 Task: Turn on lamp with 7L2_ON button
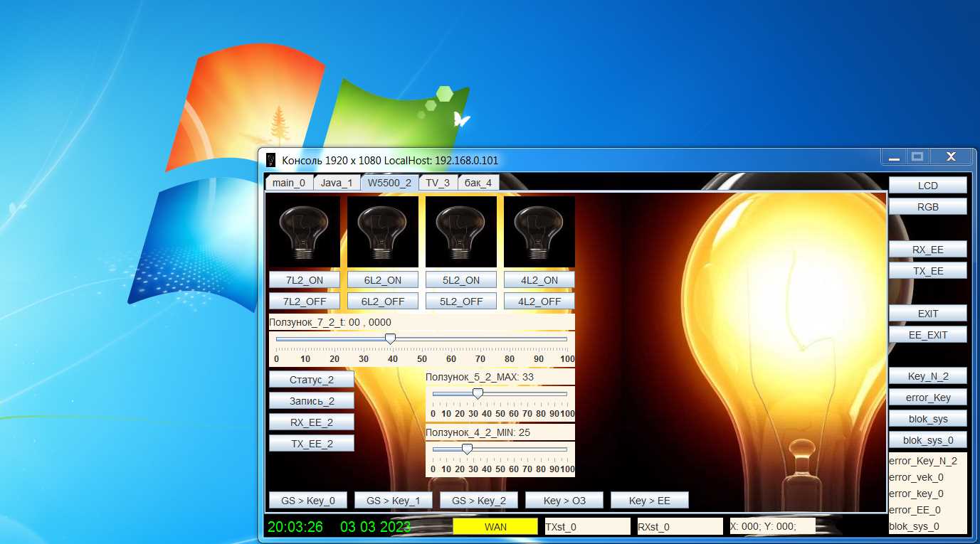point(304,280)
